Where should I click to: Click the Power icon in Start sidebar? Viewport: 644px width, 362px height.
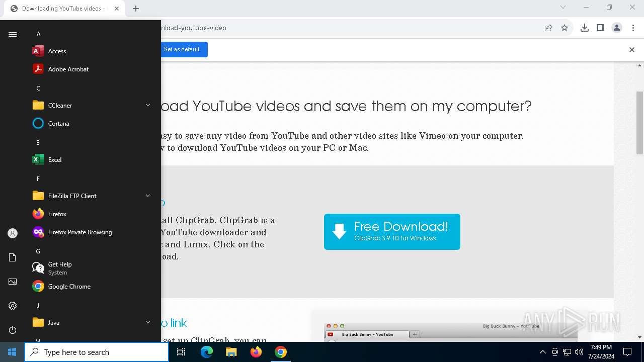tap(13, 330)
